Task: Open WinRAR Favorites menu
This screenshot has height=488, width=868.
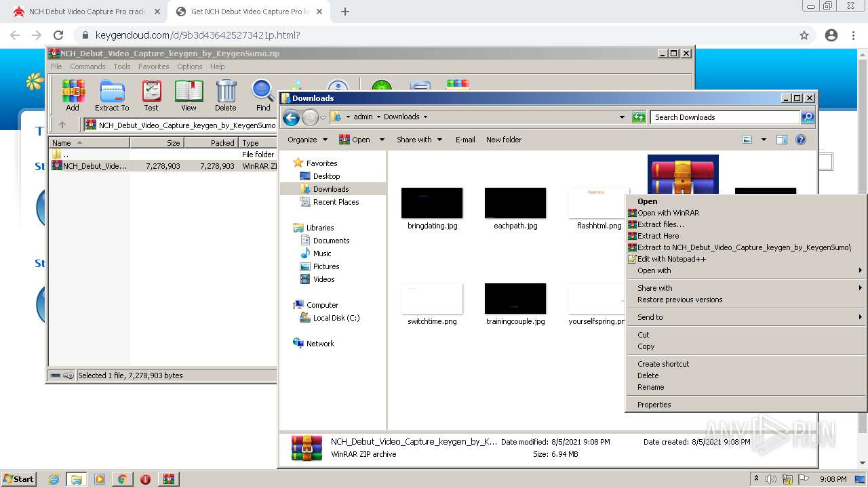Action: pos(154,66)
